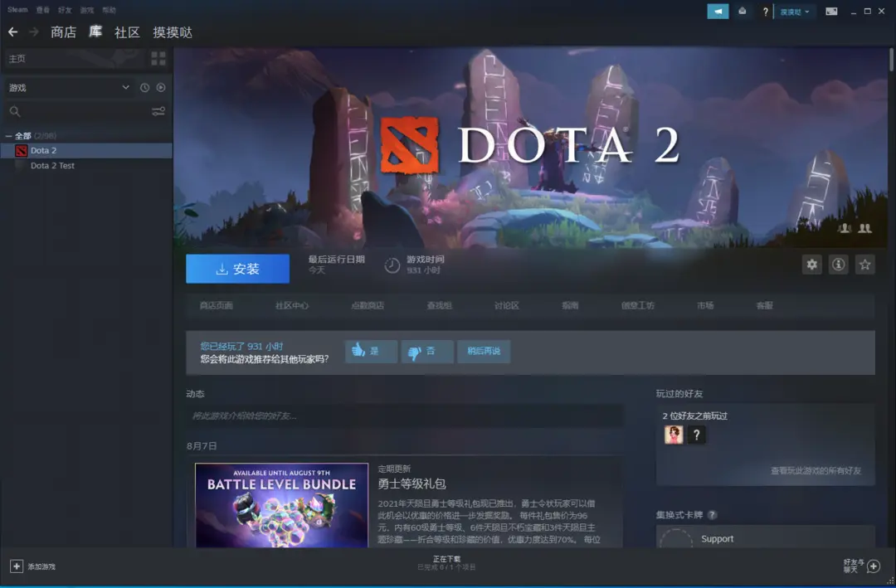Open the Steam menu
Screen dimensions: 896x588
17,10
